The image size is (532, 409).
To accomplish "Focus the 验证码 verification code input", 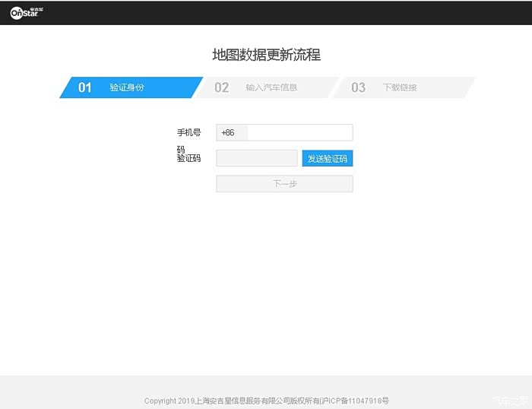I will (256, 158).
